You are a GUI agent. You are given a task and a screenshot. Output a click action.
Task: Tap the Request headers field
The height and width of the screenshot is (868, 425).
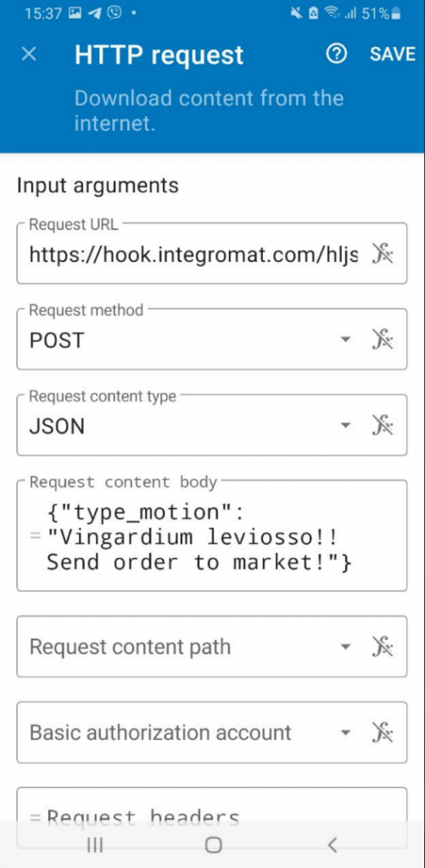(x=212, y=818)
